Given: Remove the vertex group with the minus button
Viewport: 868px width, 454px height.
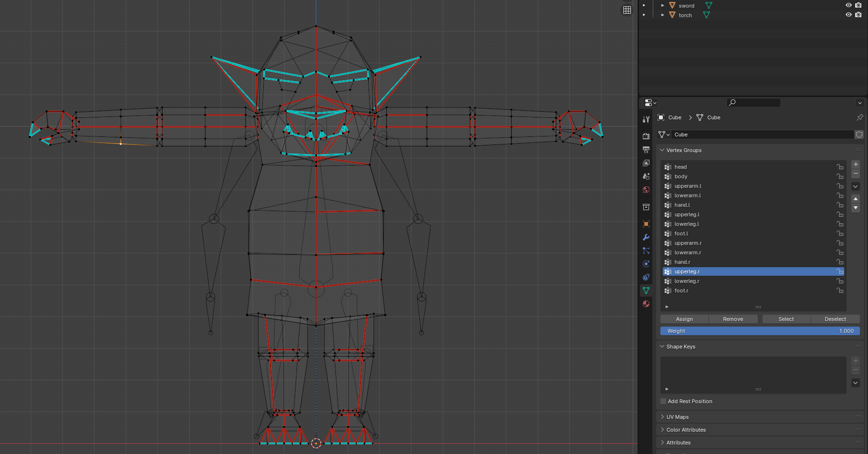Looking at the screenshot, I should click(856, 174).
